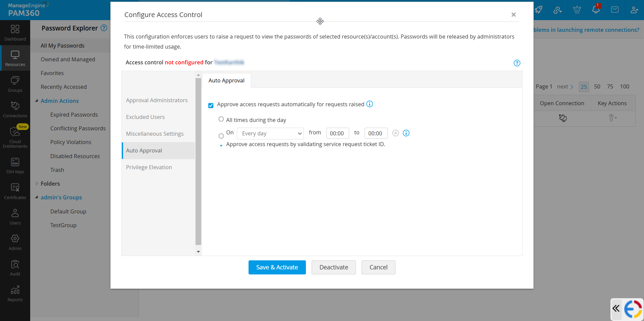
Task: Open the Dashboard from the sidebar
Action: pyautogui.click(x=15, y=33)
